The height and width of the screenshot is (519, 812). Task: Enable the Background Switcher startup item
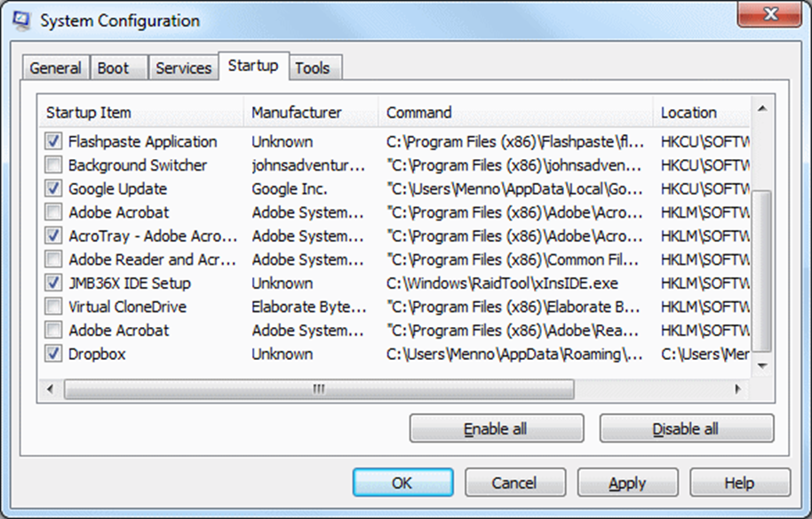[x=52, y=165]
